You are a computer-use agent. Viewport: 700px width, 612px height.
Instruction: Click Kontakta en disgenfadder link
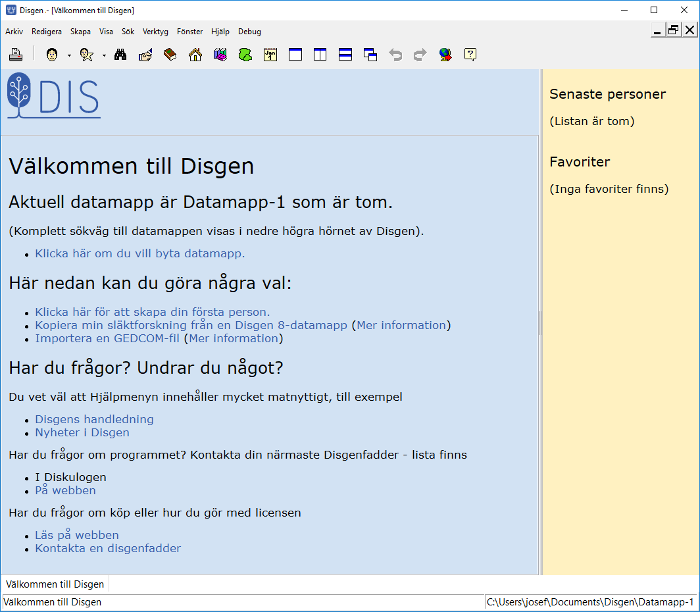click(x=108, y=549)
